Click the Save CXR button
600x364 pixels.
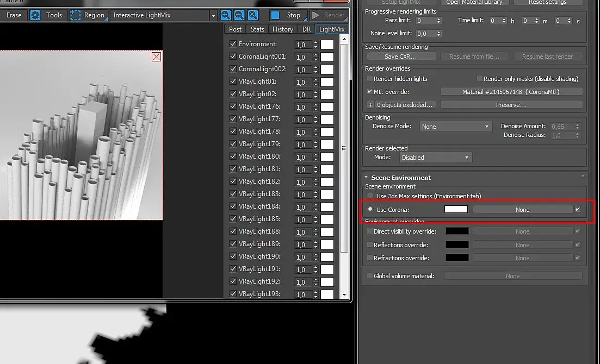click(x=401, y=56)
